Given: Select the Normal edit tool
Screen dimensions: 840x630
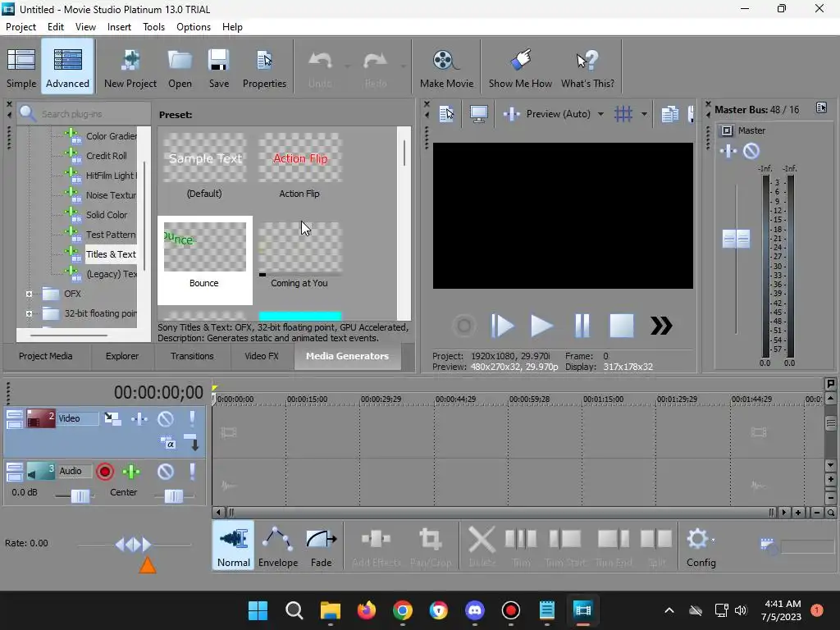Looking at the screenshot, I should (x=234, y=546).
